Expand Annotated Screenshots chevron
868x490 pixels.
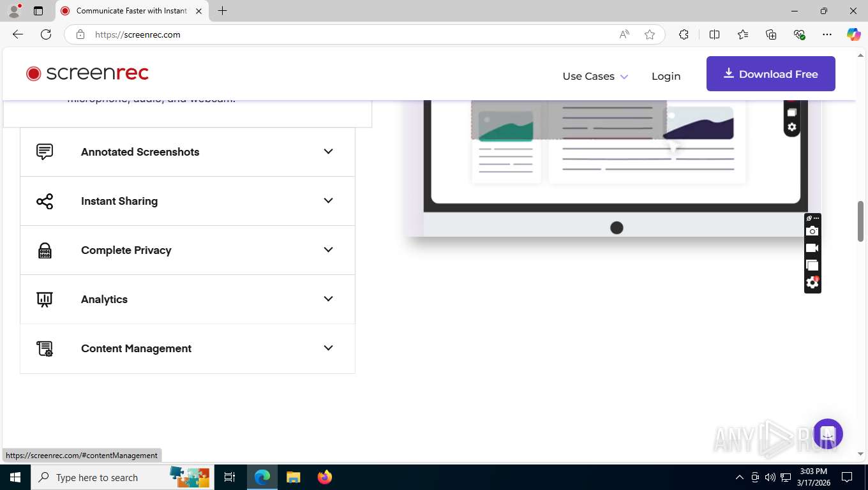coord(328,151)
